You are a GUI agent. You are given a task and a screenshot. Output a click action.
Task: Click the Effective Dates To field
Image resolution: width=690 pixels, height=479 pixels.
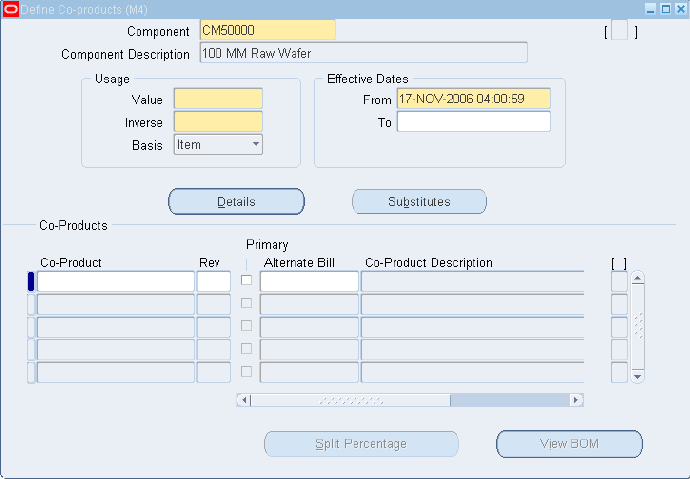pyautogui.click(x=473, y=121)
